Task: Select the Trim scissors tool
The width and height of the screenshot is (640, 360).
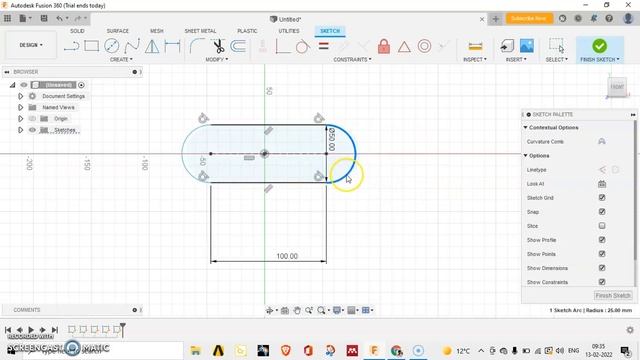Action: (x=219, y=46)
